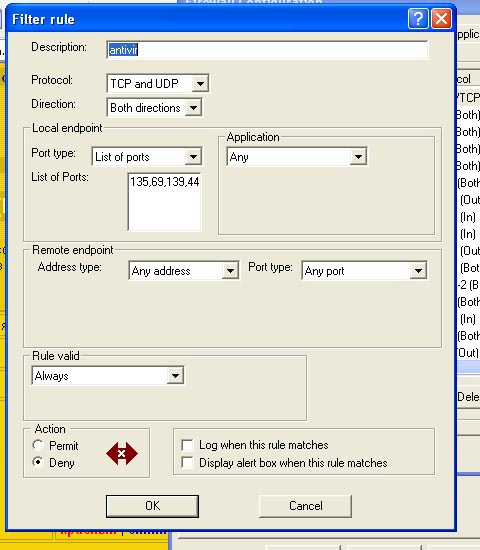The image size is (480, 550).
Task: Click the Dele button behind the dialog
Action: click(x=468, y=397)
